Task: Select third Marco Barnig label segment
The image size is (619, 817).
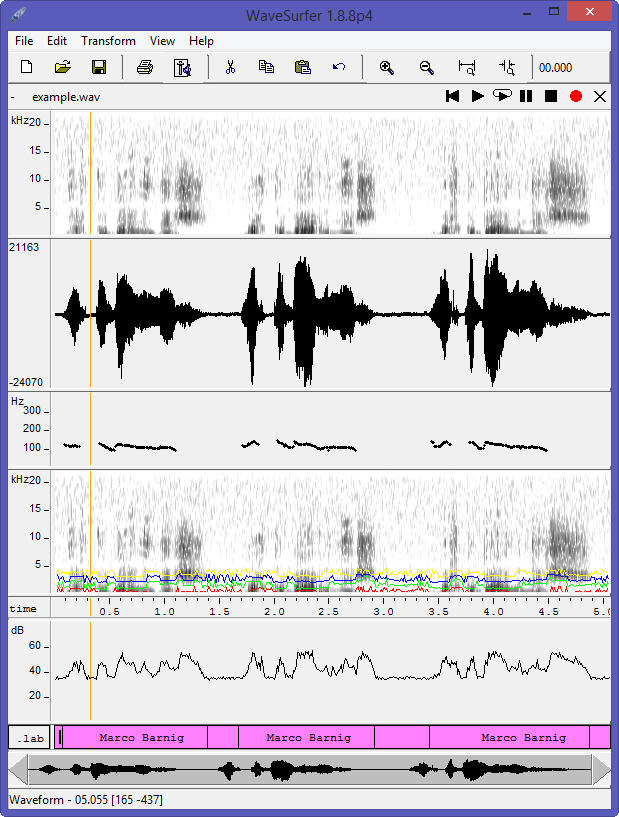Action: pyautogui.click(x=510, y=738)
